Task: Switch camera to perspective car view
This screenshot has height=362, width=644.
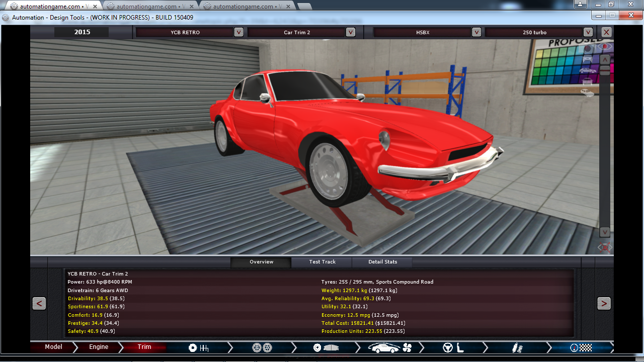Action: (x=587, y=93)
